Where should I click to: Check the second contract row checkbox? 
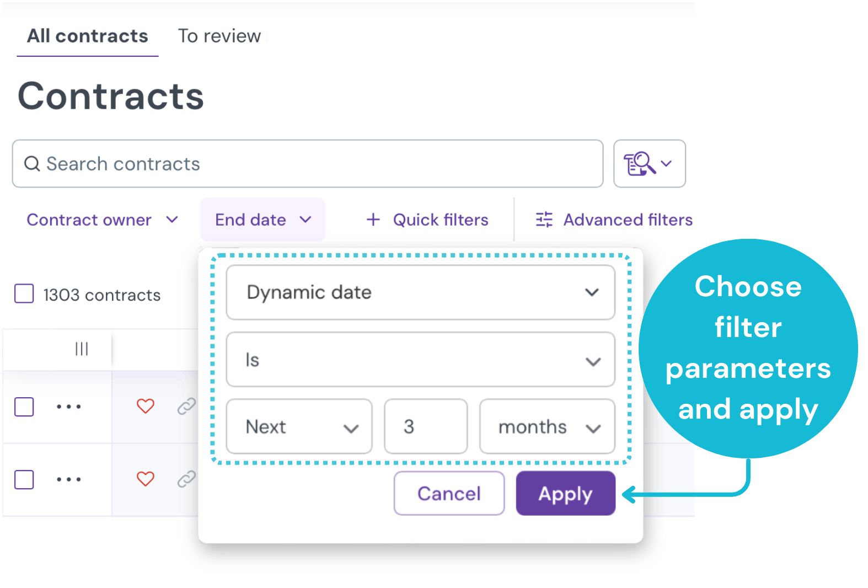pyautogui.click(x=24, y=479)
